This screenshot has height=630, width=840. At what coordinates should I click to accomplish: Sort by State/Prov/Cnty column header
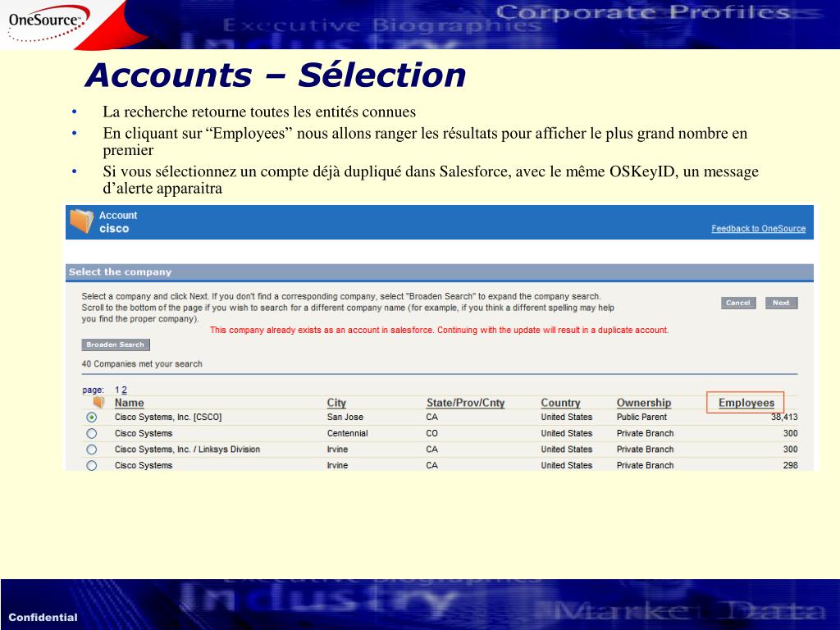click(x=466, y=403)
